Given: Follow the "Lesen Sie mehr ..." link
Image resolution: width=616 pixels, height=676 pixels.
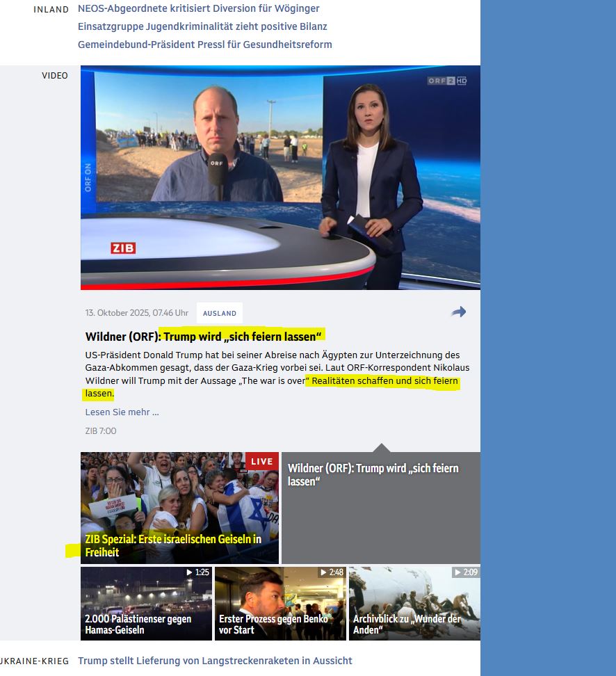Looking at the screenshot, I should click(122, 412).
